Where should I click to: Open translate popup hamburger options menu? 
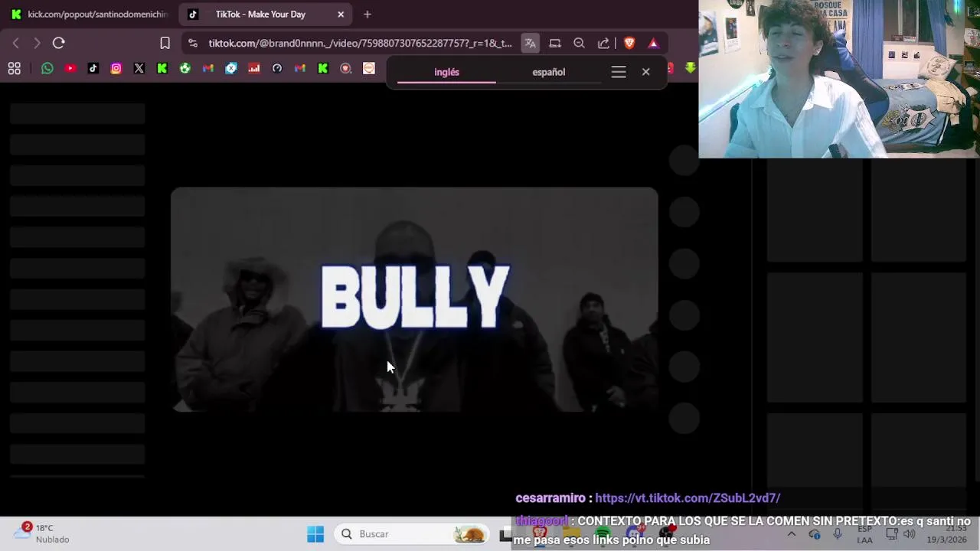click(x=619, y=72)
